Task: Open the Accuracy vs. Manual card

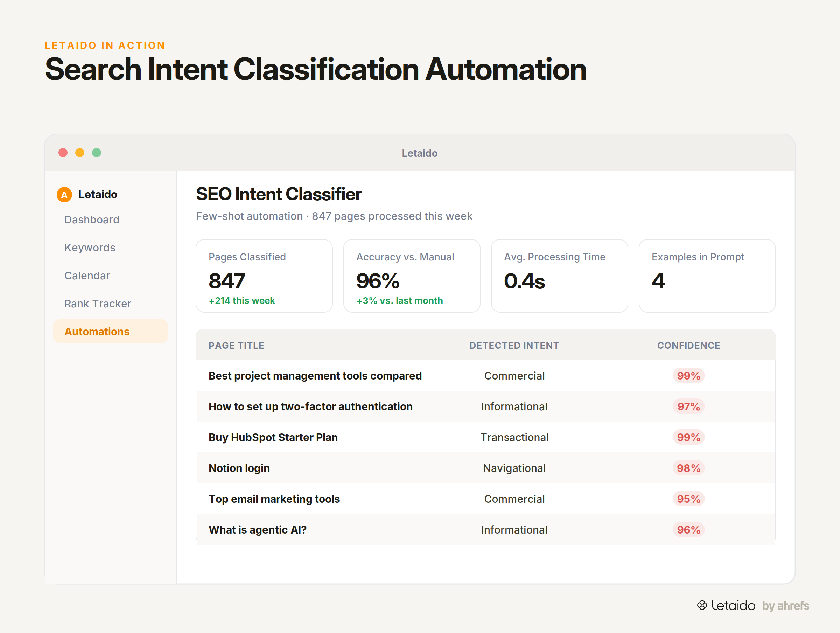Action: click(412, 276)
